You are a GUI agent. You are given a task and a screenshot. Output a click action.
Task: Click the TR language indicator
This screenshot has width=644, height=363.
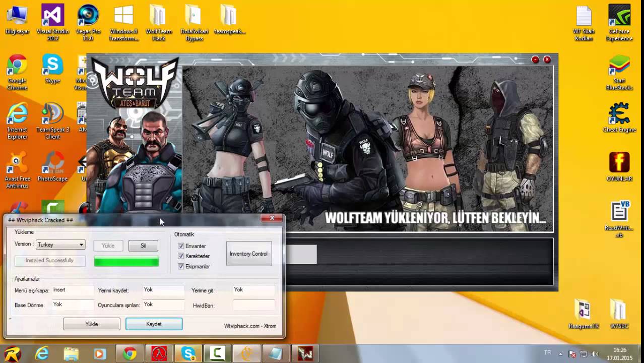547,352
